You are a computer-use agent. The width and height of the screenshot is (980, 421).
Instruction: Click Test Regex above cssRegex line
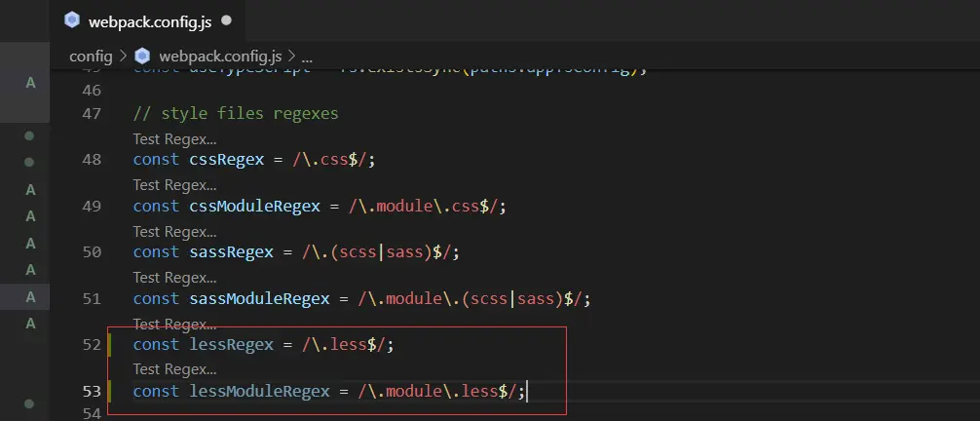(175, 139)
